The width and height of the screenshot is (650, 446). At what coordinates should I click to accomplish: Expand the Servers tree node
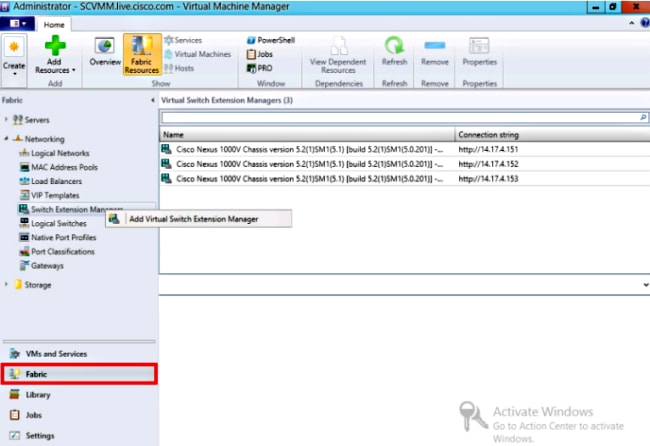(x=6, y=119)
